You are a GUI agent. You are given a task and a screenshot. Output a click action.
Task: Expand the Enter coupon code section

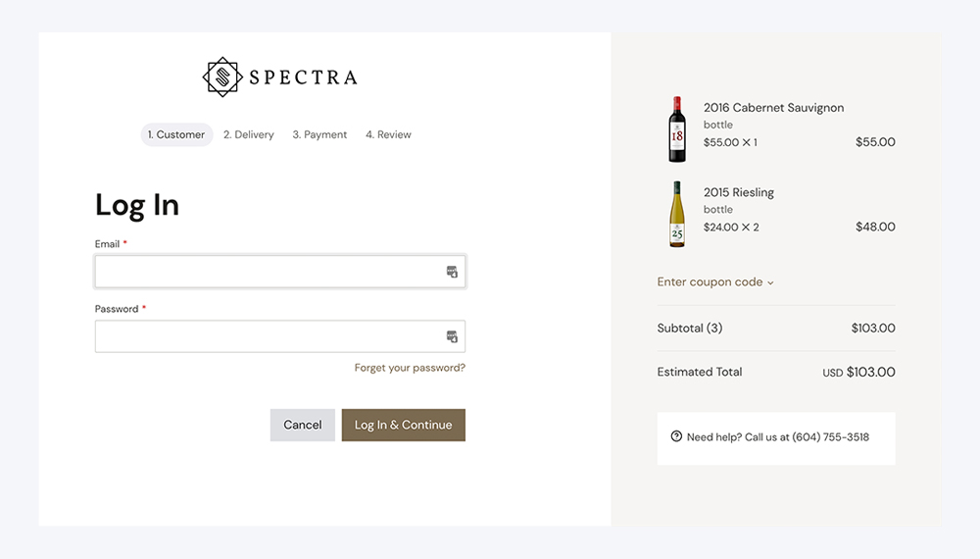[710, 282]
